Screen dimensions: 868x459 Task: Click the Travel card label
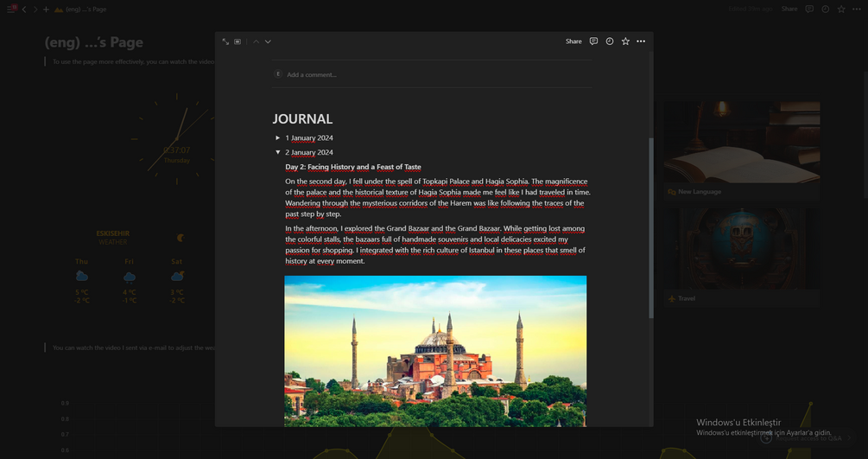point(687,298)
